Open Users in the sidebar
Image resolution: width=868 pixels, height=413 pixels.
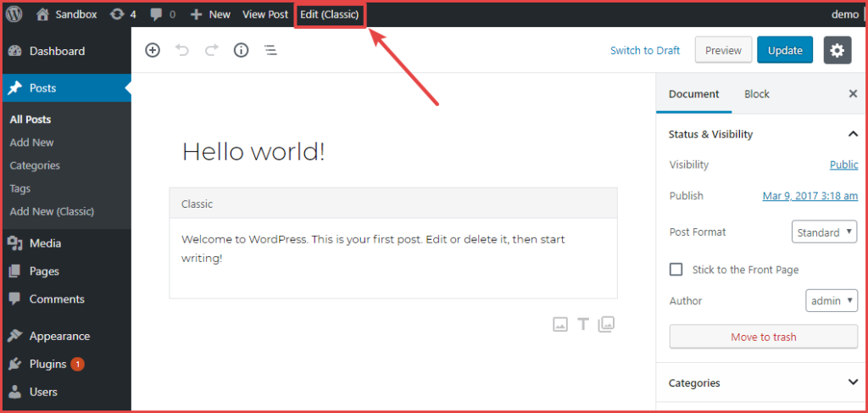click(66, 392)
